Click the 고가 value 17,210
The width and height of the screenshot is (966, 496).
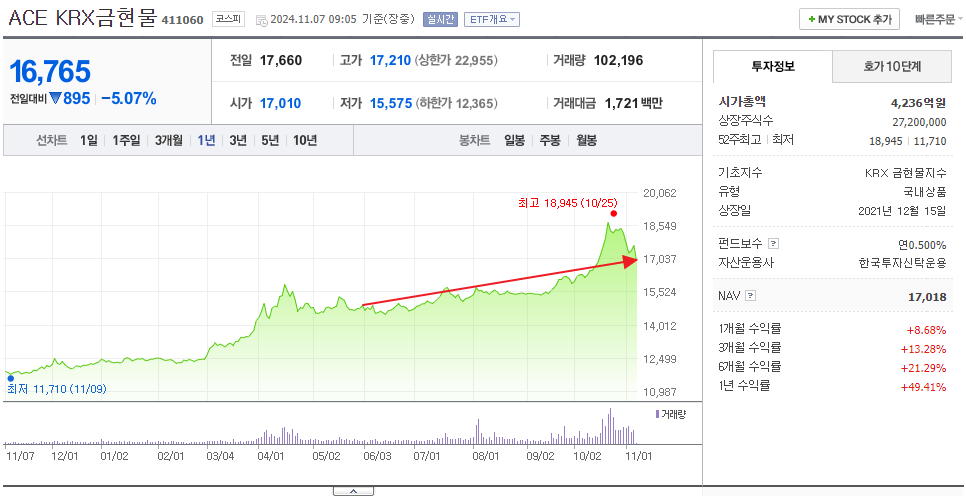391,60
